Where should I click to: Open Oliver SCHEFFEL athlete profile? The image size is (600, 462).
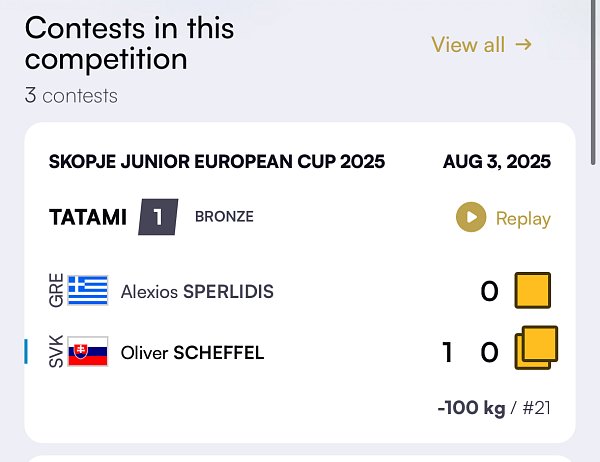pyautogui.click(x=192, y=353)
